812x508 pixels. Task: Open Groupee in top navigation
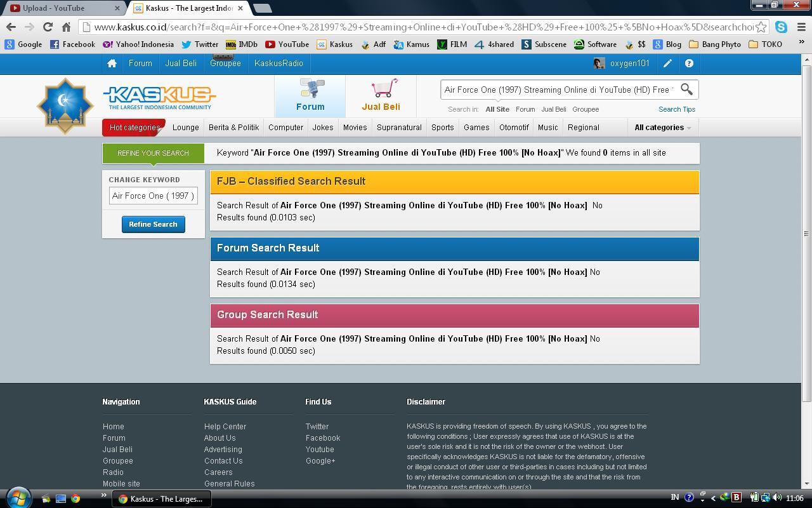pos(225,63)
